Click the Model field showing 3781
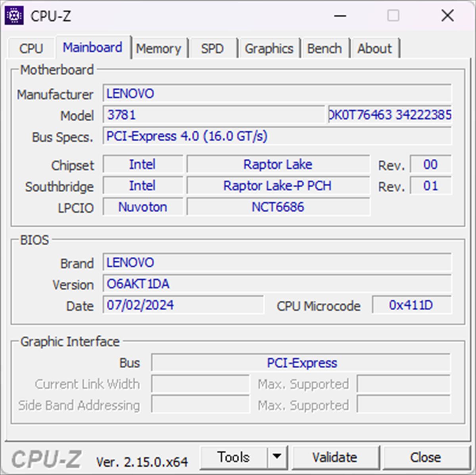This screenshot has height=475, width=476. point(214,115)
